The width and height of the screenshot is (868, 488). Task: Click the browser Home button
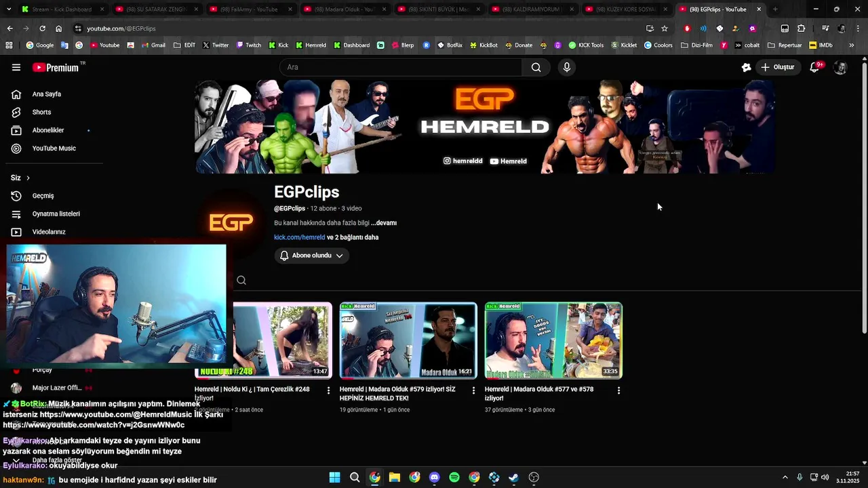[x=59, y=28]
